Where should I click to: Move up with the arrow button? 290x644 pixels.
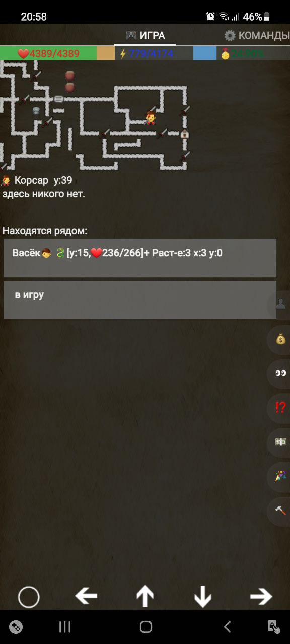click(145, 597)
